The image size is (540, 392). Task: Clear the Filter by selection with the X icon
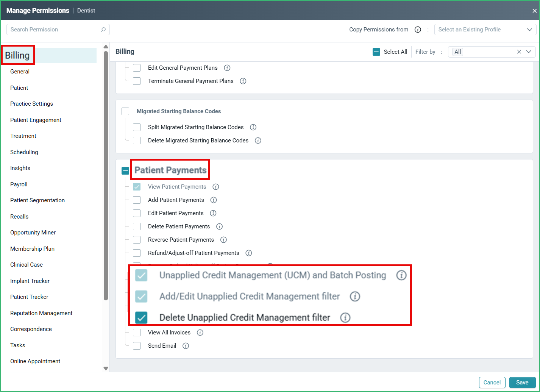tap(519, 52)
